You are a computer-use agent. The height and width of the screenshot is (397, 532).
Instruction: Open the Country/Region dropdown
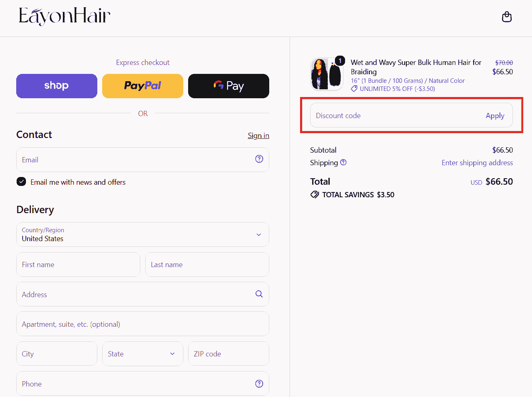[143, 234]
